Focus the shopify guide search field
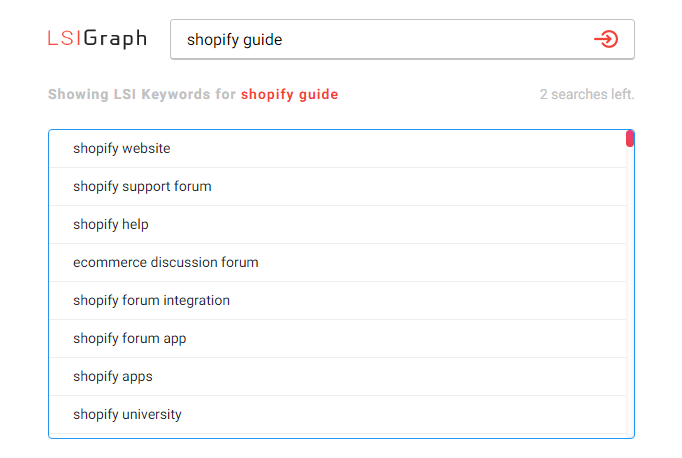682x458 pixels. pyautogui.click(x=402, y=39)
